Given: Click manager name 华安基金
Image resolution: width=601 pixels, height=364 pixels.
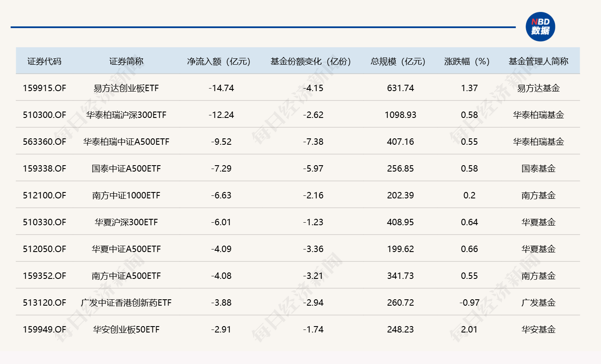Looking at the screenshot, I should (538, 330).
